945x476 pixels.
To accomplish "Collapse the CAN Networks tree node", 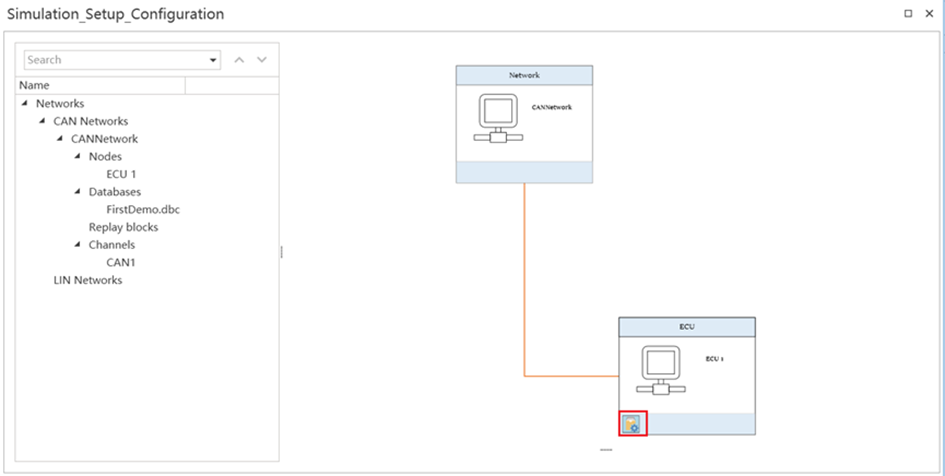I will (42, 121).
